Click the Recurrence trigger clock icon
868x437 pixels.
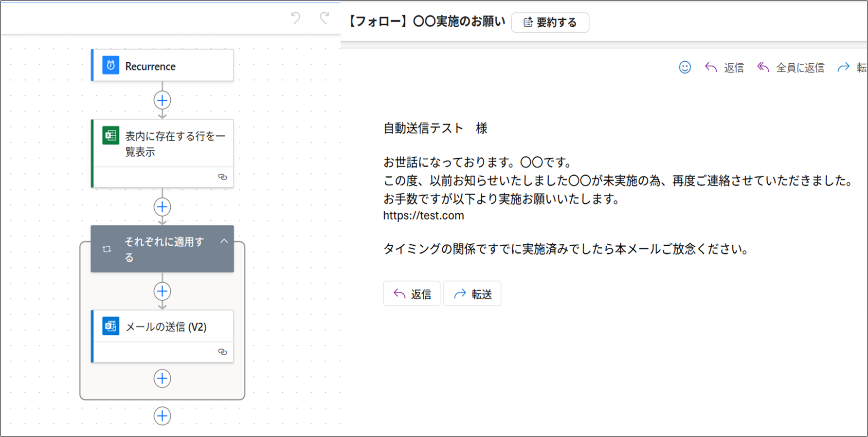tap(111, 65)
